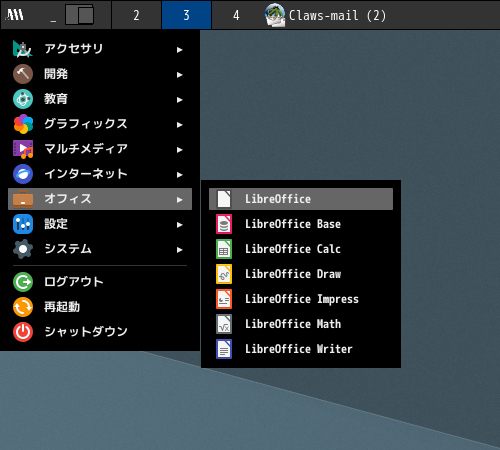Viewport: 500px width, 450px height.
Task: Expand the 教育 submenu arrow
Action: tap(180, 100)
